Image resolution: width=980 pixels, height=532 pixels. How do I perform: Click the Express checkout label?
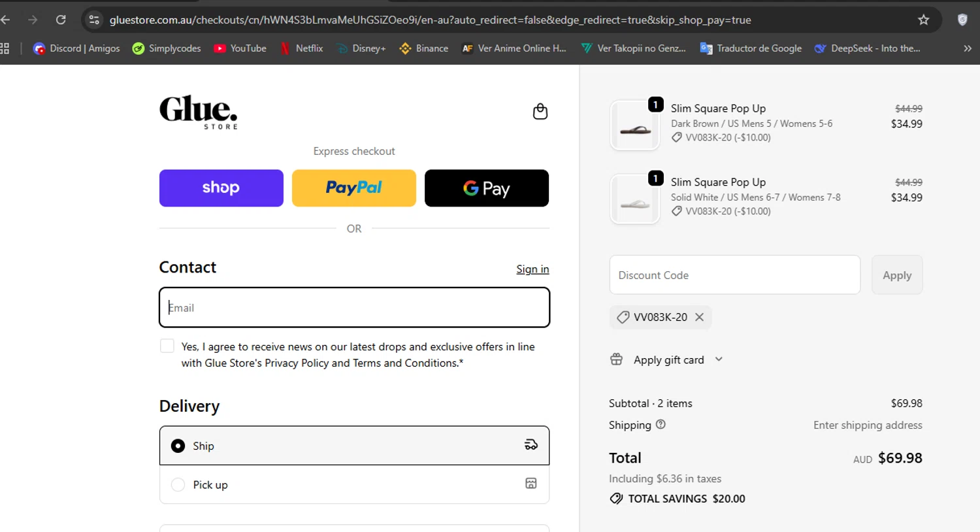coord(354,151)
